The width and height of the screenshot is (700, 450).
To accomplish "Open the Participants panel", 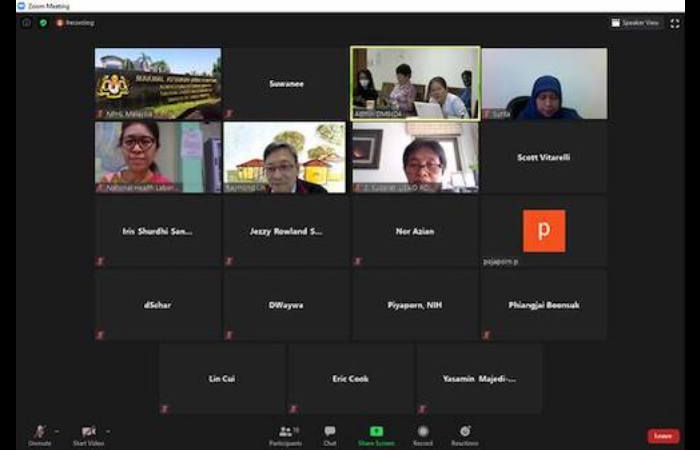I will [x=286, y=435].
